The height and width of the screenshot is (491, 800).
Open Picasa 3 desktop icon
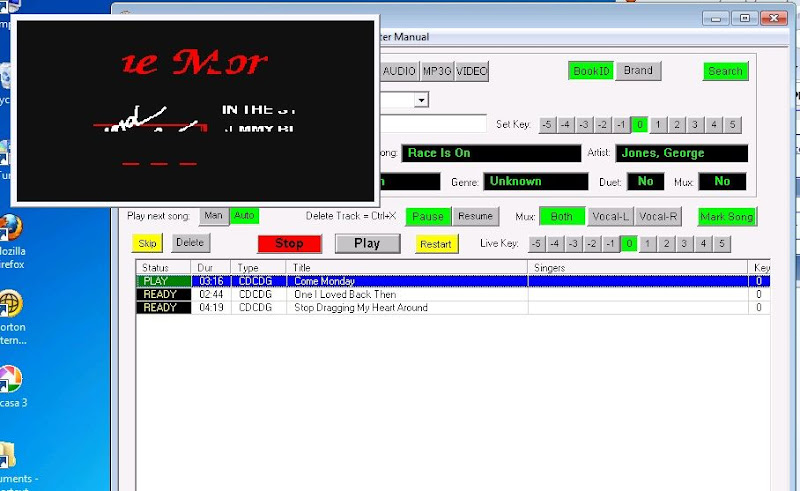pyautogui.click(x=13, y=387)
